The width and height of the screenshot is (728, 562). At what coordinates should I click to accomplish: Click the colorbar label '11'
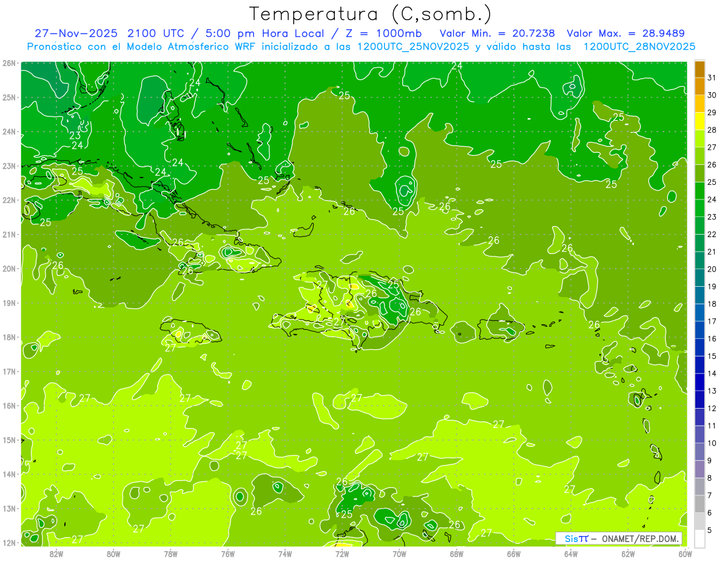(x=712, y=426)
